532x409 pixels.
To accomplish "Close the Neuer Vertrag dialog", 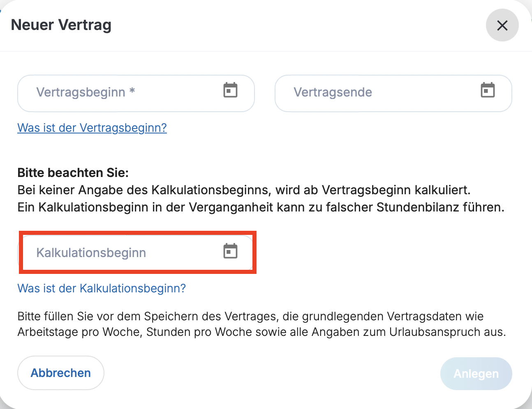I will pos(502,25).
